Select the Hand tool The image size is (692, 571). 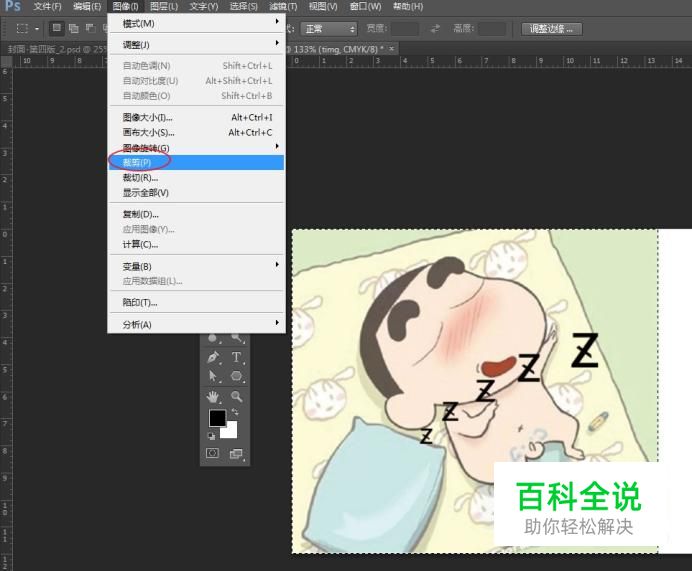point(214,397)
